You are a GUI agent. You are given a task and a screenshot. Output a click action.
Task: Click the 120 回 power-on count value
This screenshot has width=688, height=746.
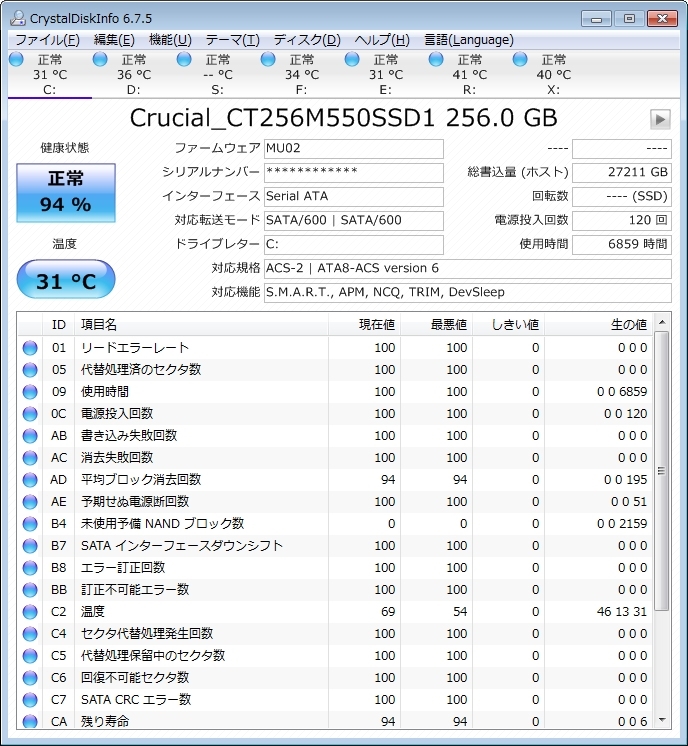[x=622, y=221]
